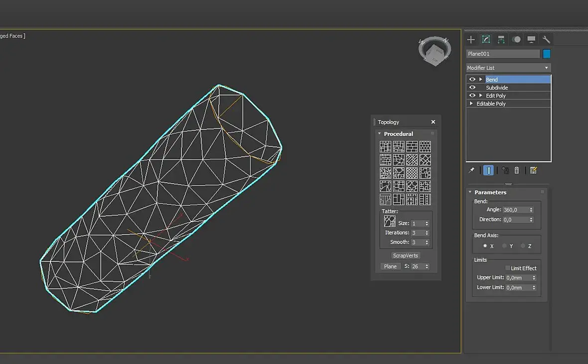Expand the Editable Poly base object
The image size is (588, 364).
[x=471, y=104]
